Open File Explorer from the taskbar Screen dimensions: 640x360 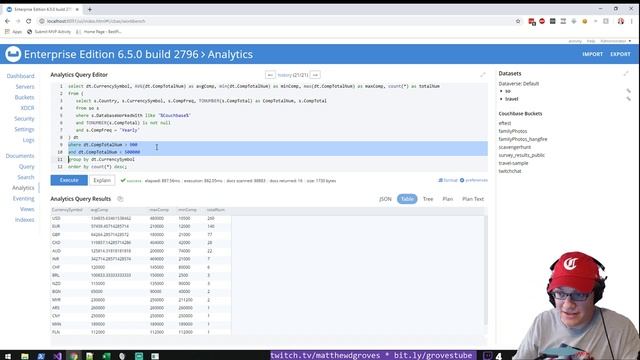(x=25, y=356)
